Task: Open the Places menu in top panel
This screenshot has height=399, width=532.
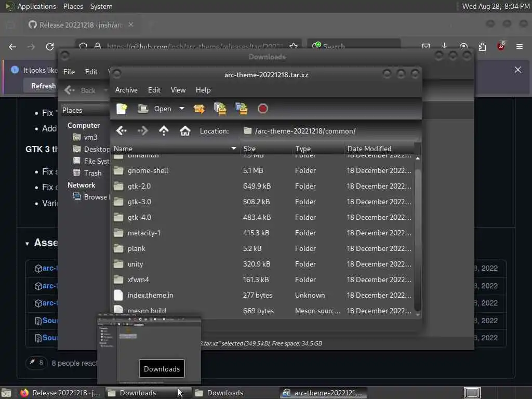Action: pos(73,6)
